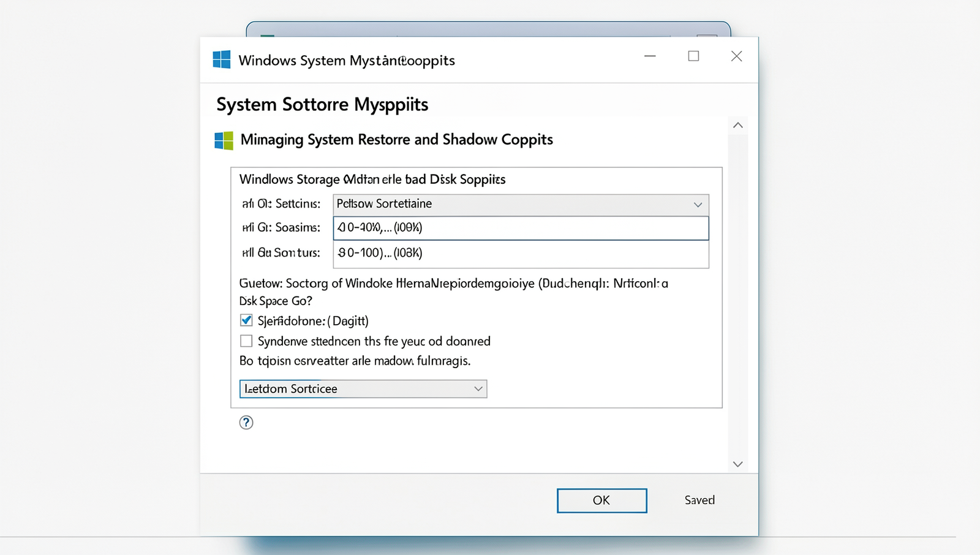Enable the Syndenve stedncen checkbox

(246, 341)
